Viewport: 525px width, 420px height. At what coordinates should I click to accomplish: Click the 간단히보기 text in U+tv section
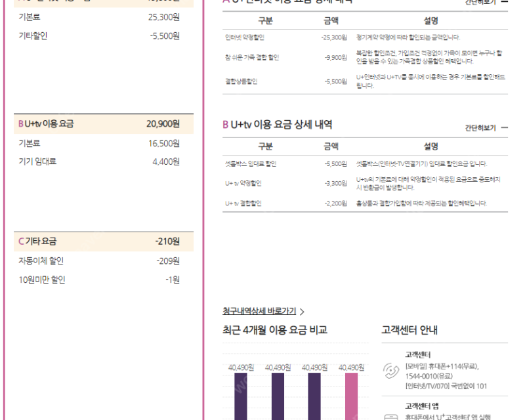point(480,127)
